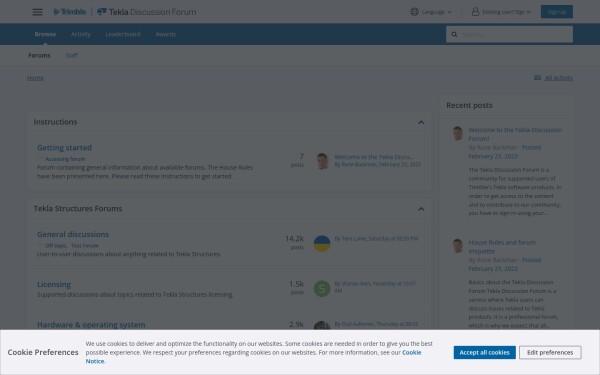The image size is (600, 375).
Task: Click Existing user? Sign In link
Action: pos(507,12)
